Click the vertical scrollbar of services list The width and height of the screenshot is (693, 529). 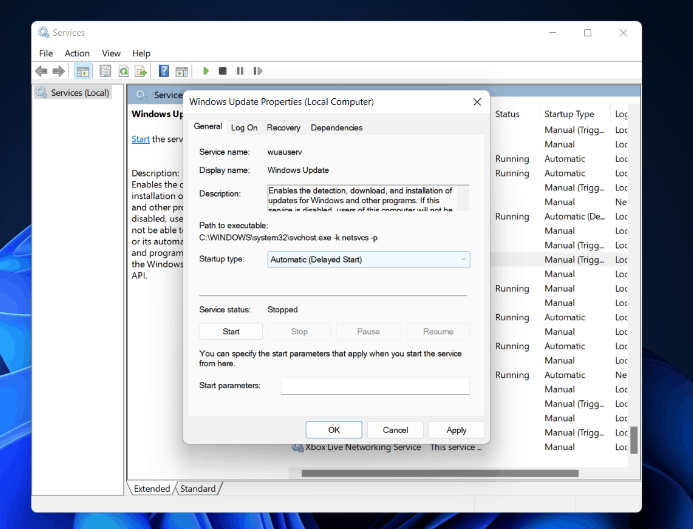coord(634,440)
